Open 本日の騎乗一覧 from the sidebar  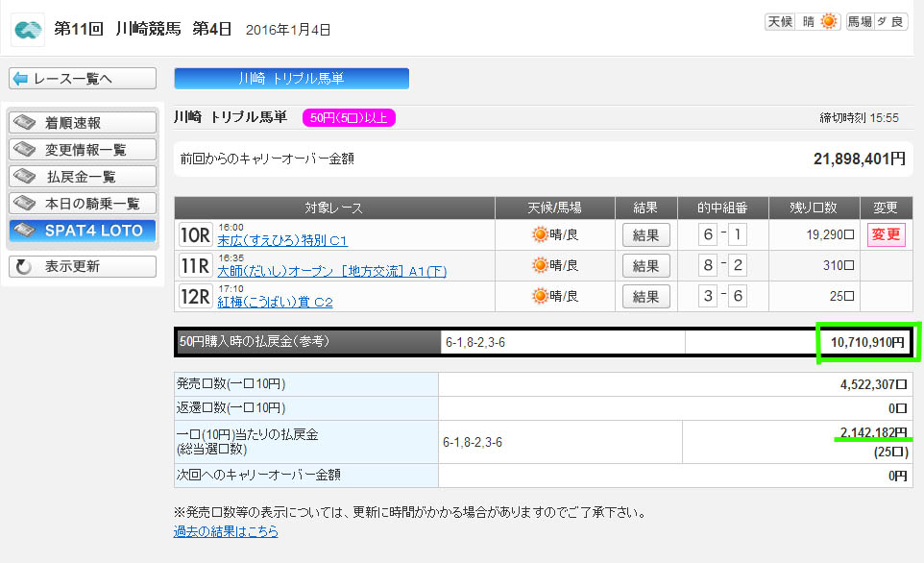click(x=82, y=204)
